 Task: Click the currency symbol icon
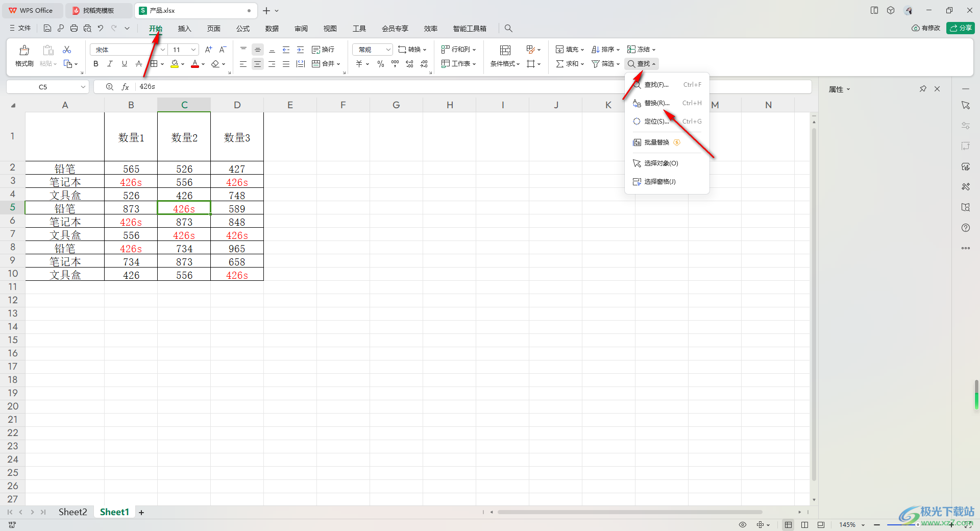pos(359,64)
